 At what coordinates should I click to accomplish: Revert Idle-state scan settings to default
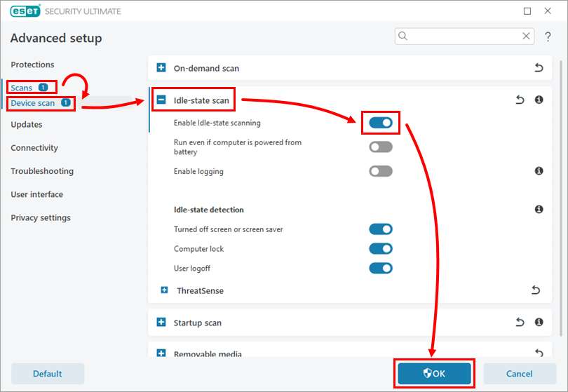click(x=520, y=100)
